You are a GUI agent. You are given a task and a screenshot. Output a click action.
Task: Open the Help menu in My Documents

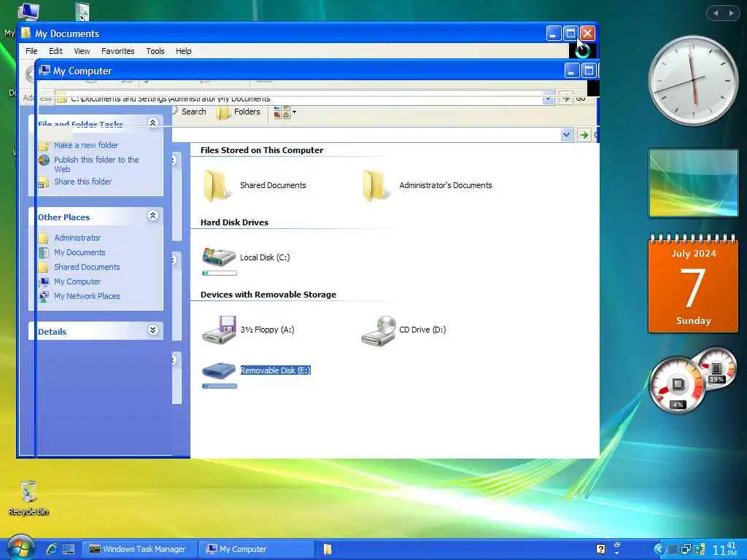[183, 51]
